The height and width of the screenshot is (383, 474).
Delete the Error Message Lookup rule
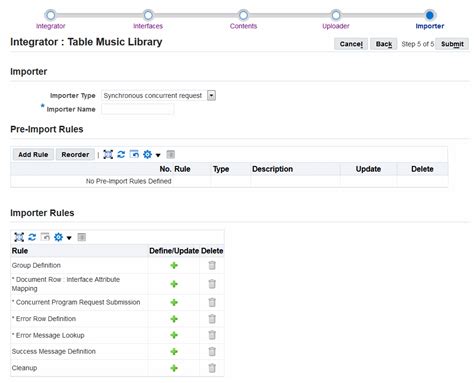(x=212, y=335)
